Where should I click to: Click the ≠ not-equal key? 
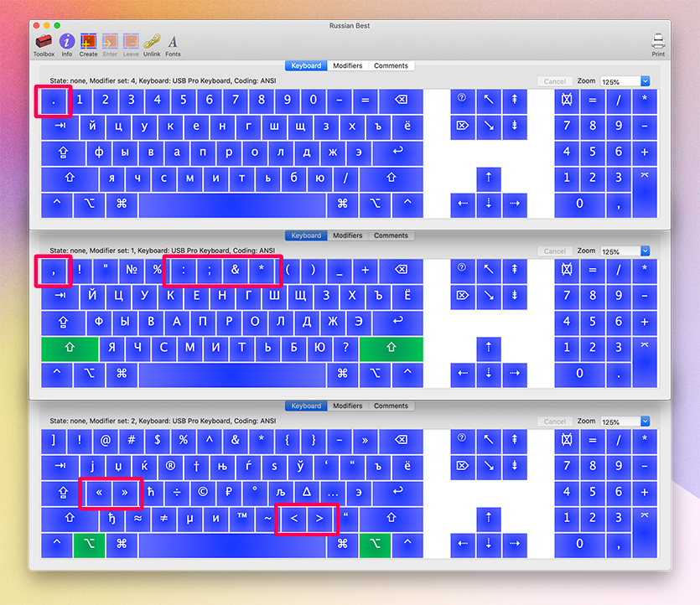(163, 520)
